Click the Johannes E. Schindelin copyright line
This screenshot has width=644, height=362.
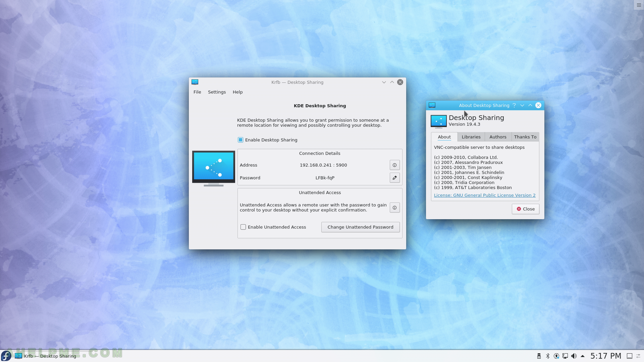(x=469, y=172)
